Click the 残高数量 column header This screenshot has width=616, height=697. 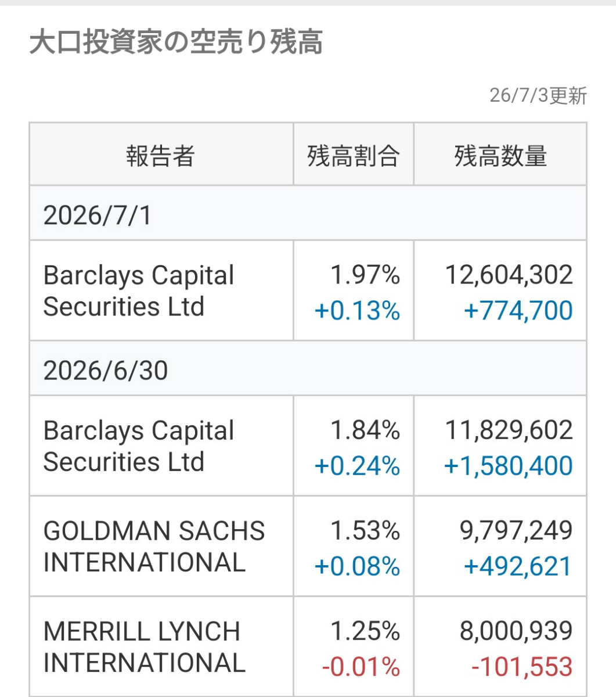(x=500, y=155)
